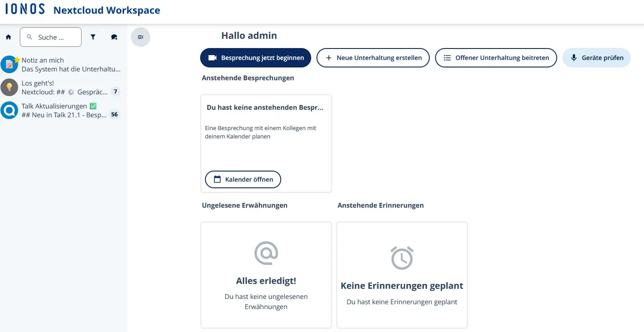
Task: Click the IONOS logo
Action: (x=24, y=9)
